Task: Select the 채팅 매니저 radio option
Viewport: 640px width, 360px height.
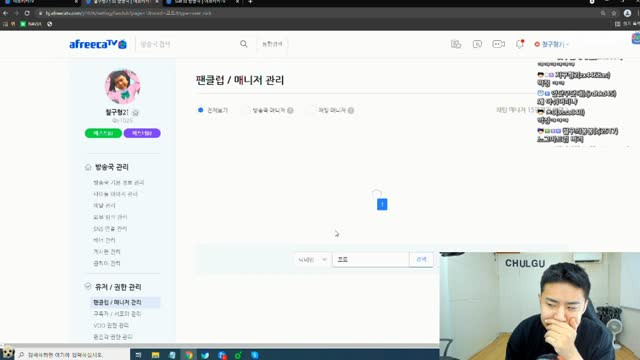Action: pyautogui.click(x=331, y=110)
